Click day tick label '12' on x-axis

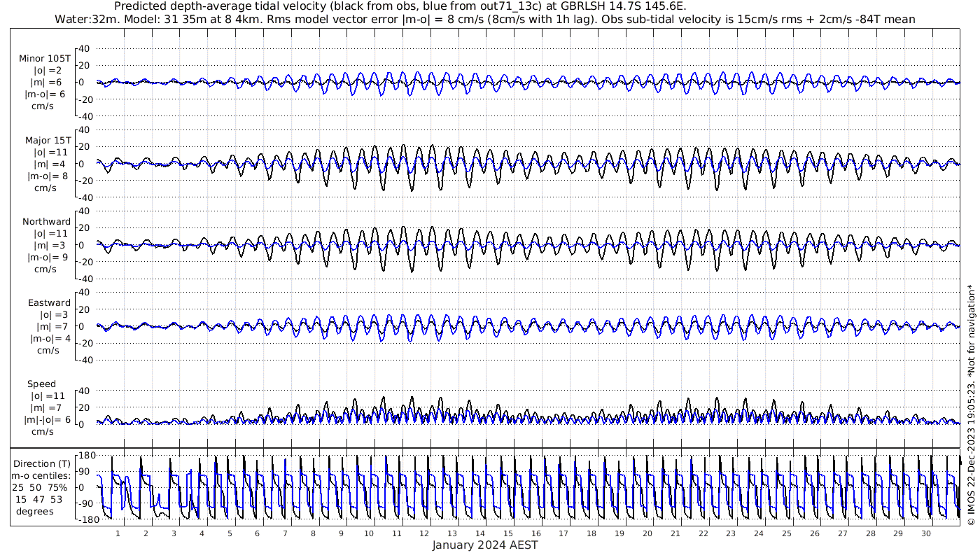(424, 533)
